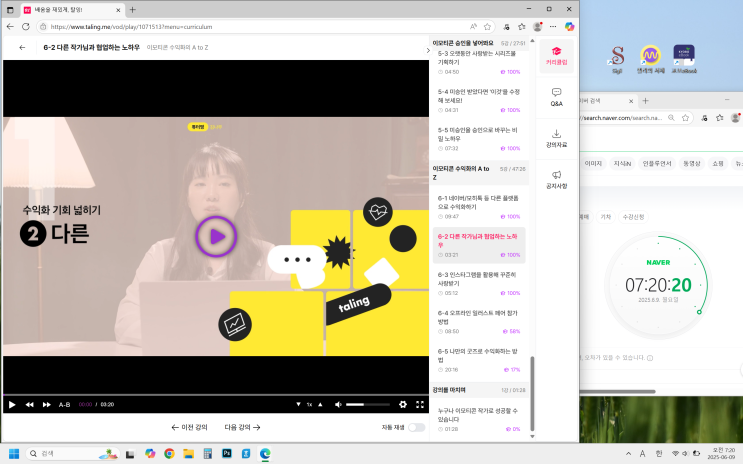Open lecture 6-1 about Naver and other platforms

coord(479,207)
